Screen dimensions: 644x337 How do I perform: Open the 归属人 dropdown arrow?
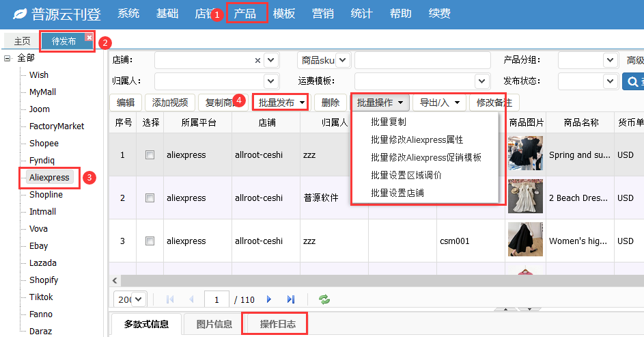[270, 81]
